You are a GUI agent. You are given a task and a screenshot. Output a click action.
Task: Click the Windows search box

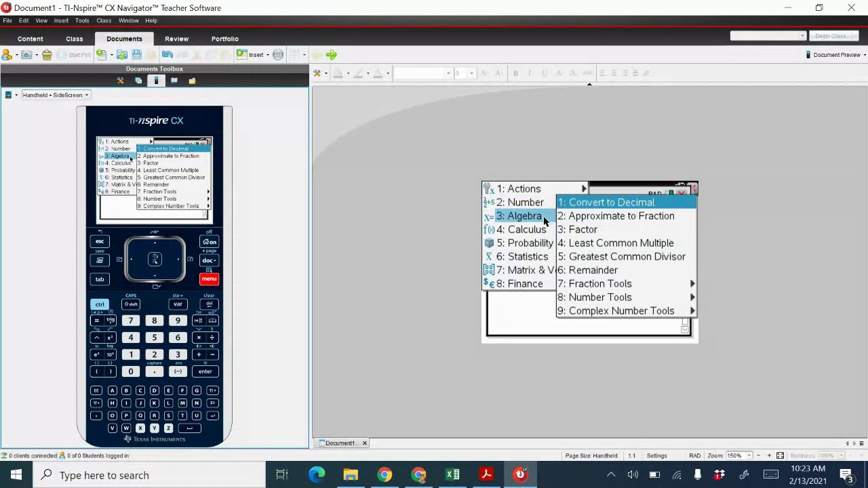click(x=149, y=474)
